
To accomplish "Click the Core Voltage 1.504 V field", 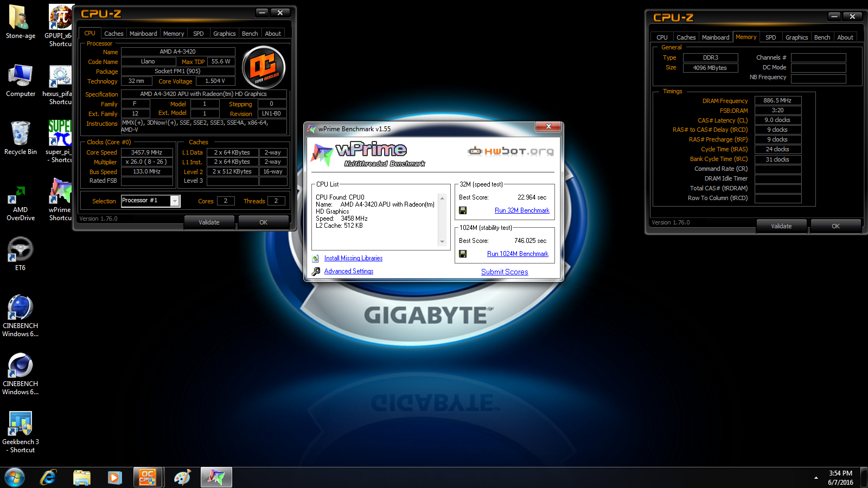I will click(x=215, y=81).
